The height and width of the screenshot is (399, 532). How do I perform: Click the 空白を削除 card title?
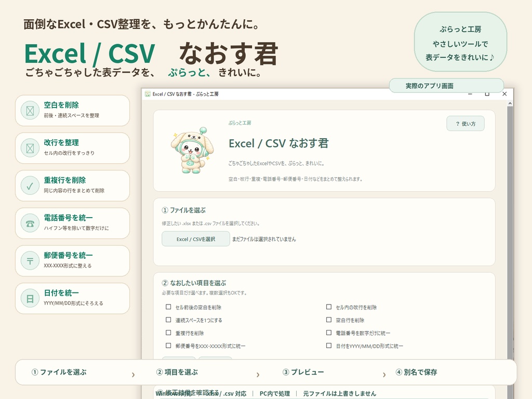pyautogui.click(x=61, y=105)
